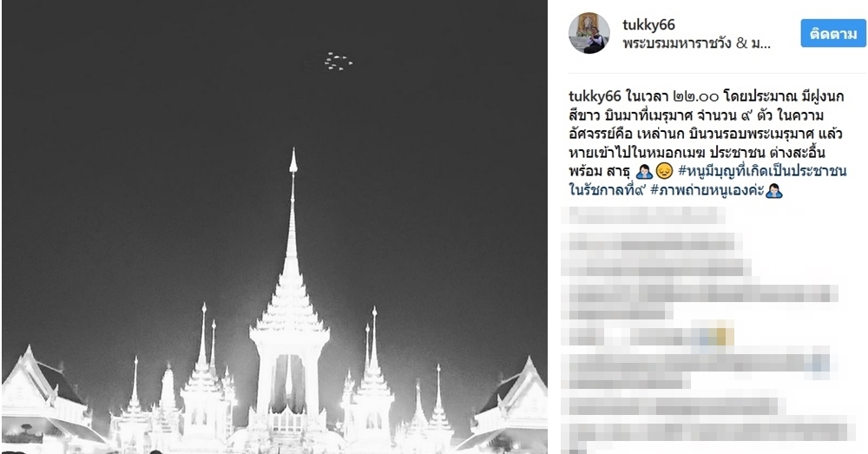Click the tukky66 username in post header

coord(648,25)
